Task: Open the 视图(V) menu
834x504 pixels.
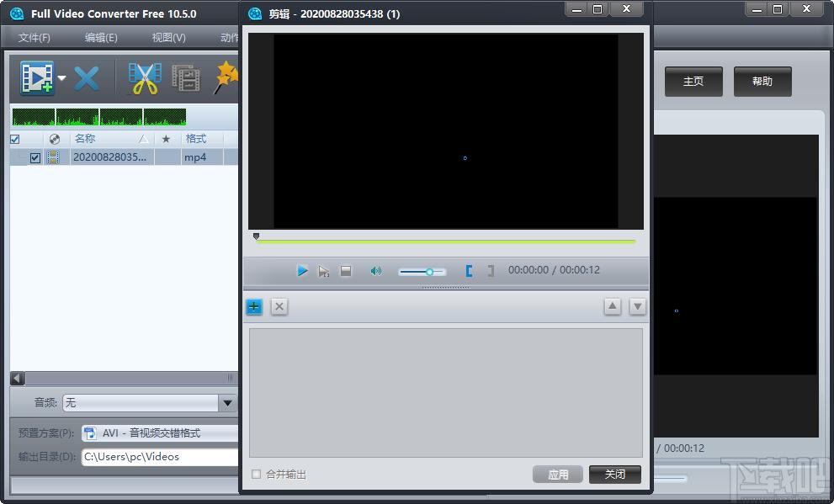Action: (168, 38)
